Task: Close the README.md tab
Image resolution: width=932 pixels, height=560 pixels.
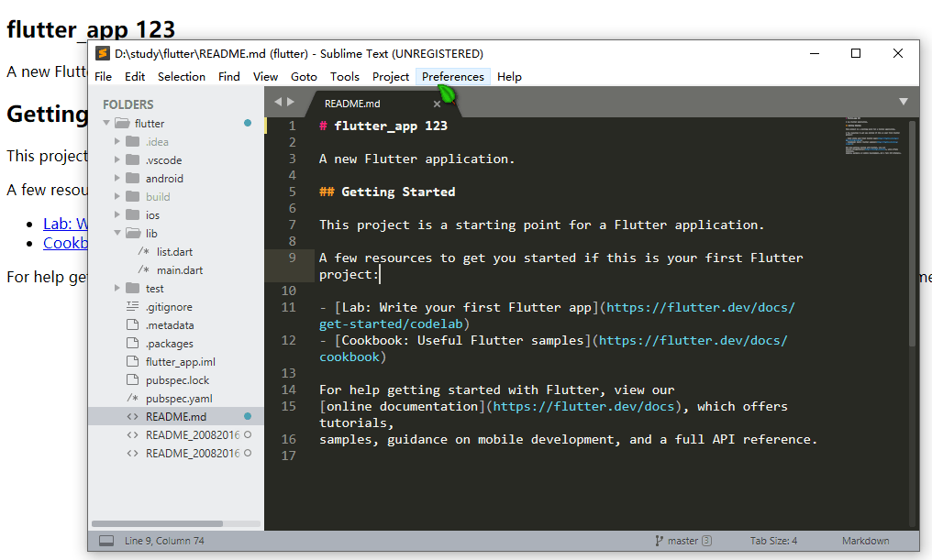Action: (x=437, y=104)
